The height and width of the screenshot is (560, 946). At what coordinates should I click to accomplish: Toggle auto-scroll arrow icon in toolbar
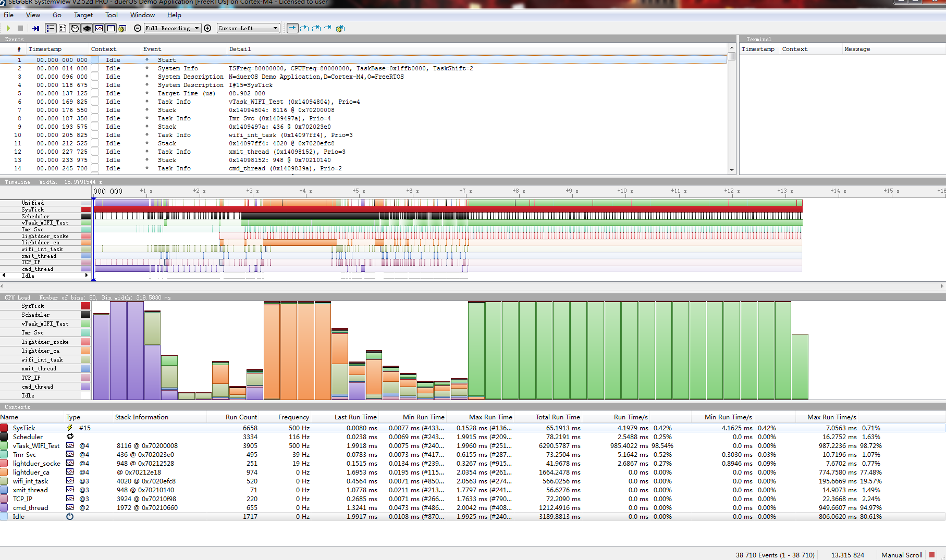tap(292, 28)
